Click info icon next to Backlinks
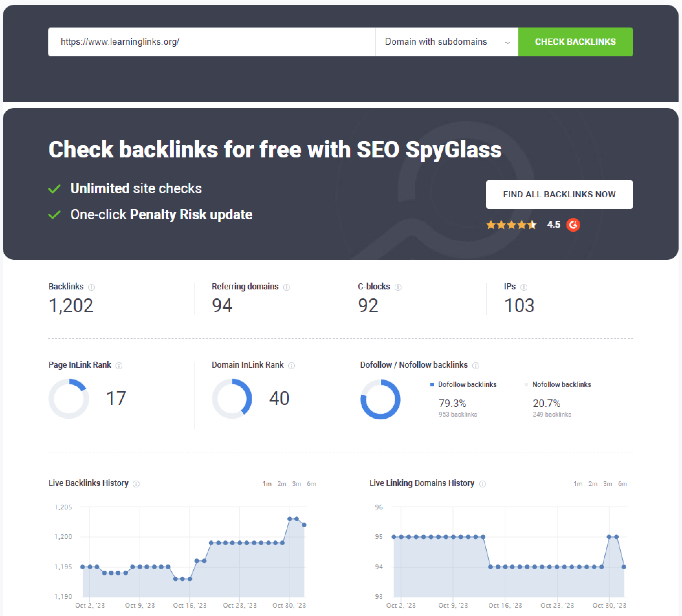 tap(91, 287)
